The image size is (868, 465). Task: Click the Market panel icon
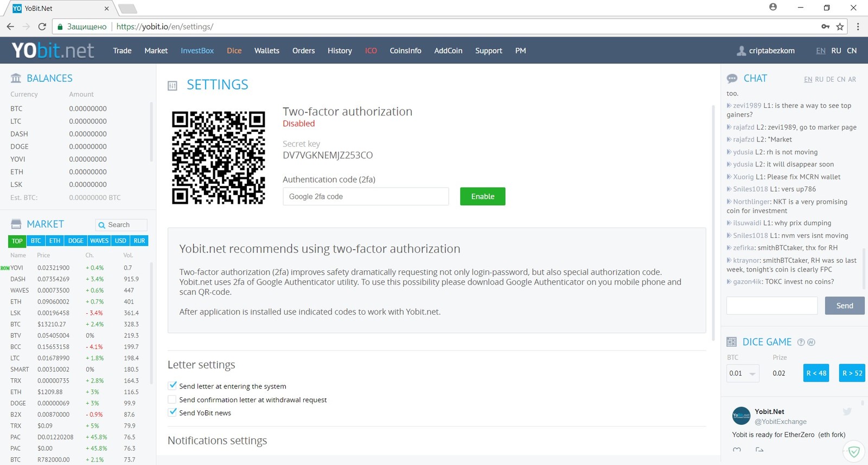pyautogui.click(x=16, y=224)
